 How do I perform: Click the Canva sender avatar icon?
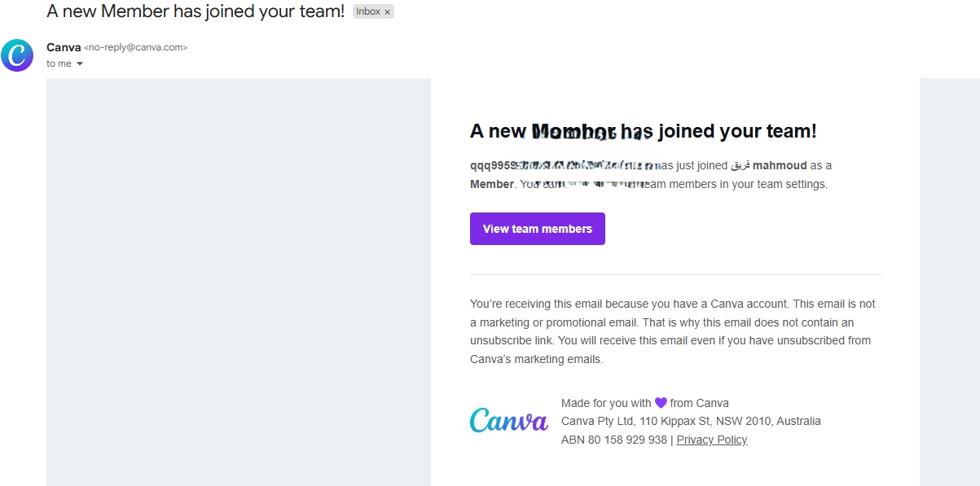17,55
